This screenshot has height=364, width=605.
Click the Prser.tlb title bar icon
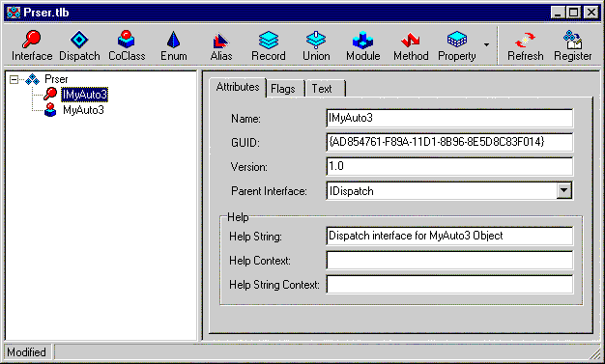click(14, 13)
